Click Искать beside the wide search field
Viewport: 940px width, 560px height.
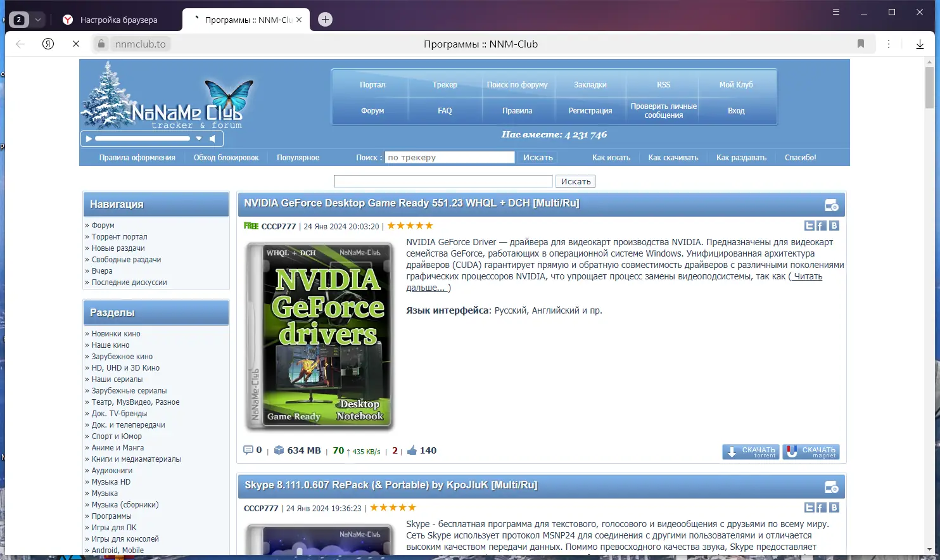click(x=576, y=181)
